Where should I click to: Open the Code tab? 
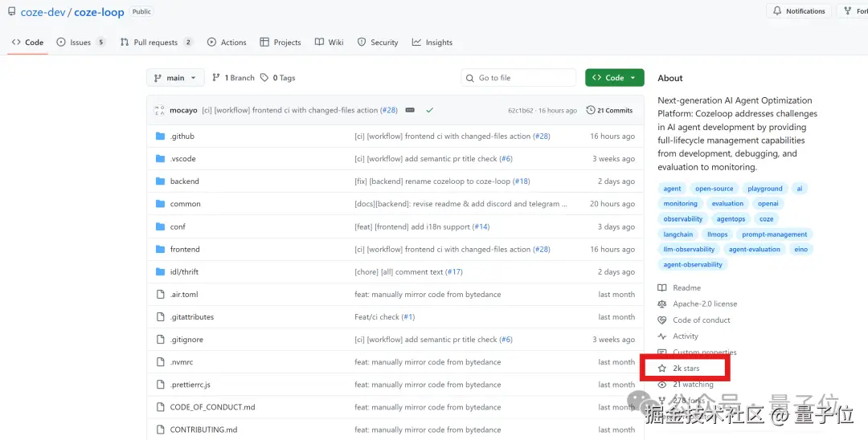[x=27, y=42]
